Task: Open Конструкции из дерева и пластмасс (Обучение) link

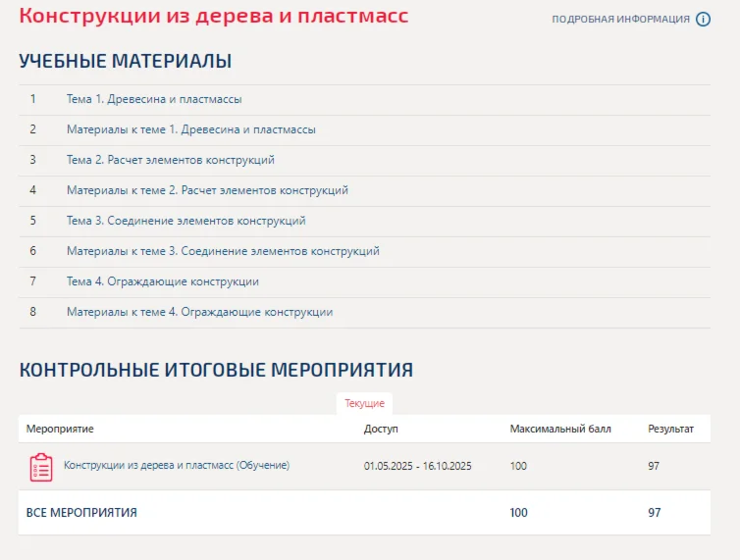Action: [177, 465]
